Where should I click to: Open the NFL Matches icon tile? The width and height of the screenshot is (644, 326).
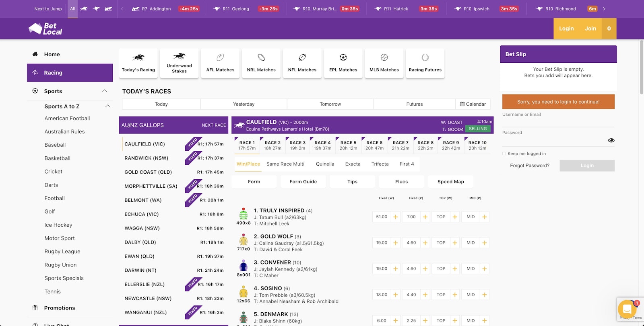[x=302, y=57]
